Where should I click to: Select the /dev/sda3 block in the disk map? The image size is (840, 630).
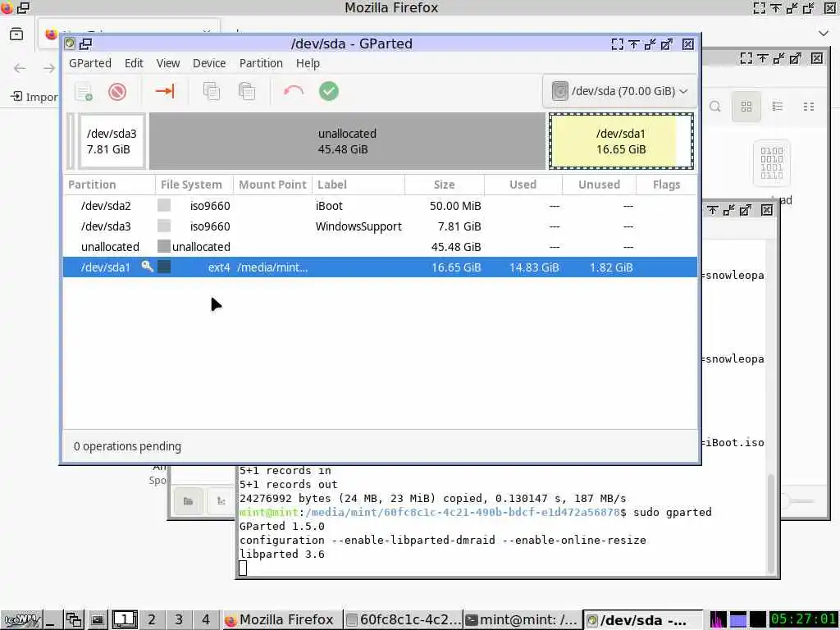112,141
